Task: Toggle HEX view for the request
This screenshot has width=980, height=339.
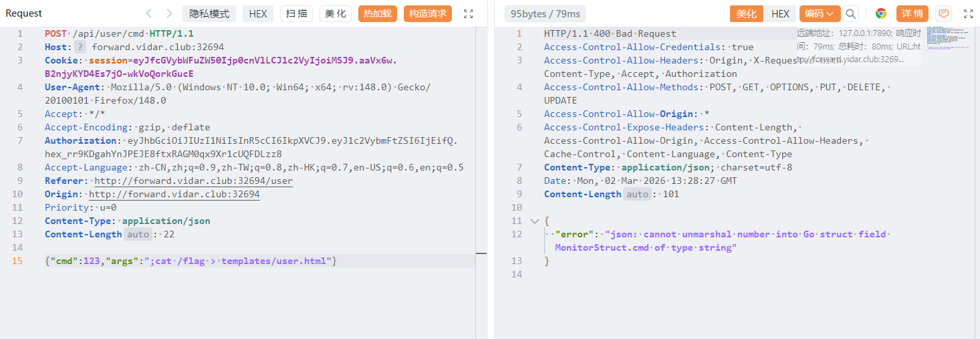Action: [258, 13]
